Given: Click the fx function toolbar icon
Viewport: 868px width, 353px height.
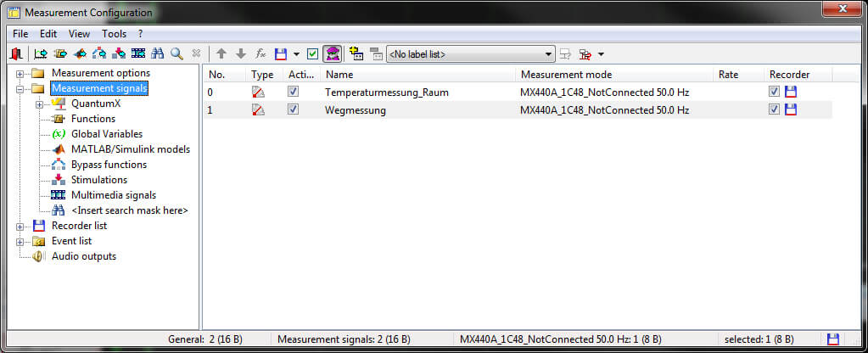Looking at the screenshot, I should click(260, 53).
